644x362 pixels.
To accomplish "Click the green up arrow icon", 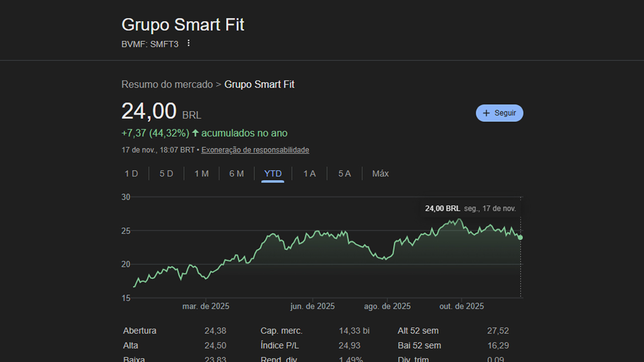I will 196,133.
